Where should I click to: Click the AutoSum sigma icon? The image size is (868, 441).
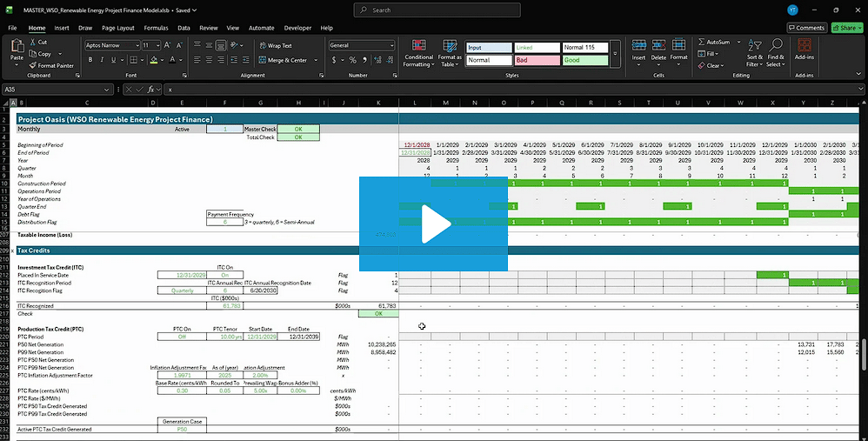point(702,42)
